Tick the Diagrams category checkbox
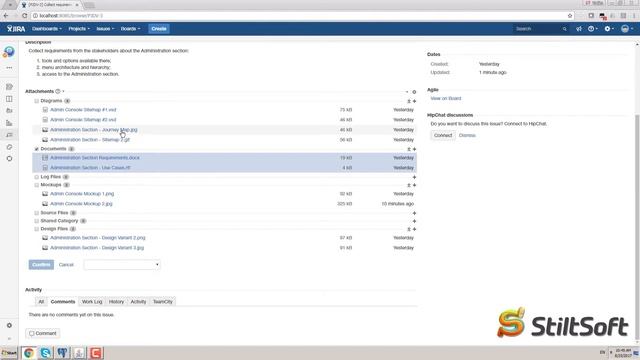This screenshot has height=360, width=640. [x=36, y=101]
